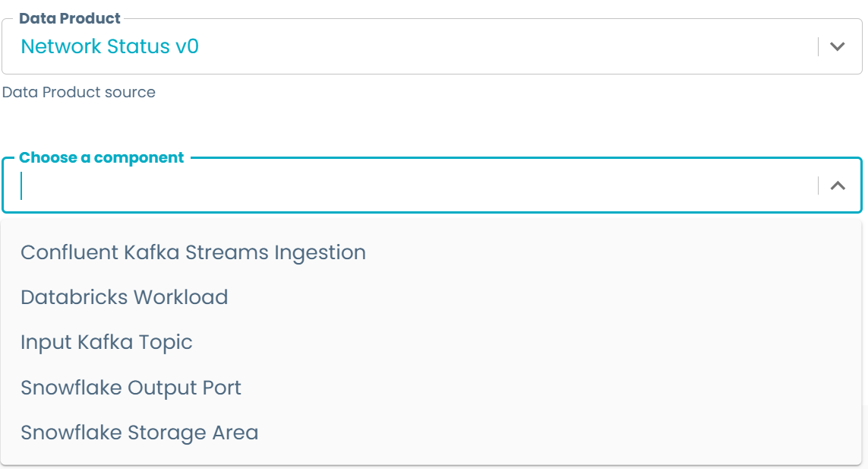Viewport: 868px width, 469px height.
Task: Click blank middle of the component search field
Action: point(418,185)
